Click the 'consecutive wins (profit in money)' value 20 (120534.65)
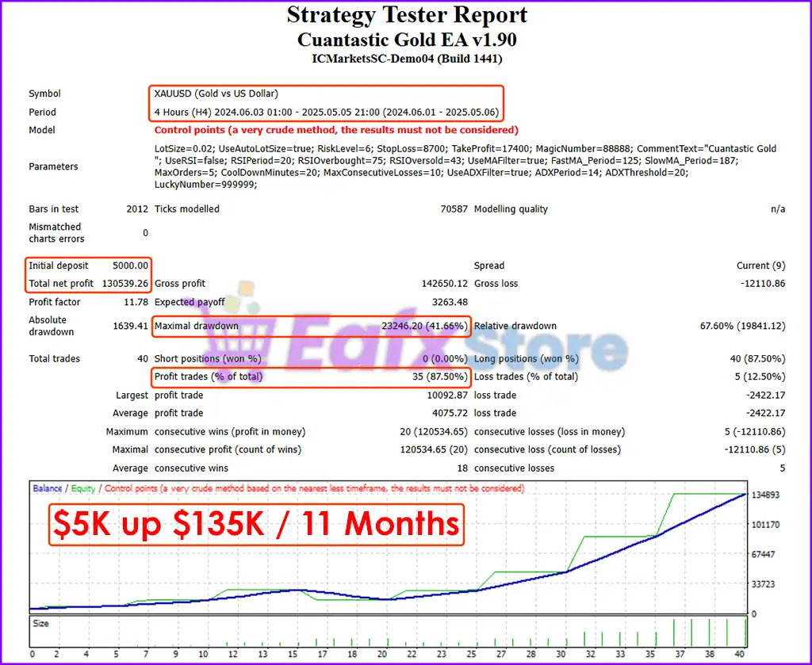 [434, 432]
